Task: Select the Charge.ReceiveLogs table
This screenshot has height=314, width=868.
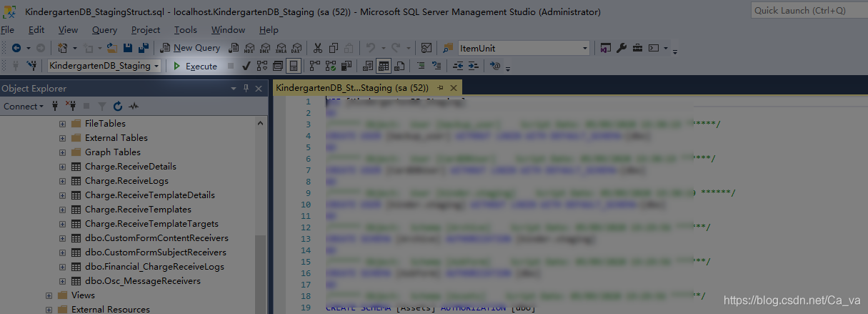Action: pos(126,181)
